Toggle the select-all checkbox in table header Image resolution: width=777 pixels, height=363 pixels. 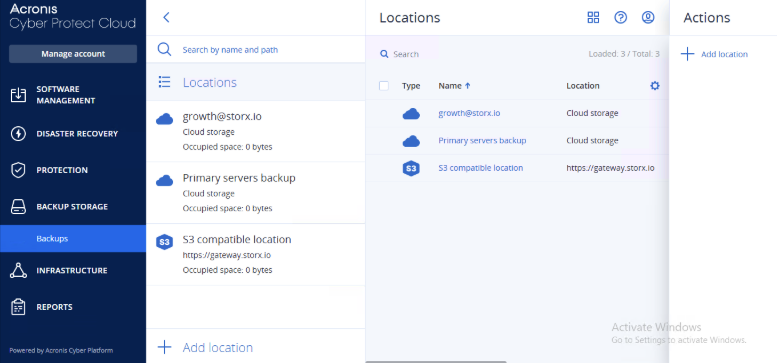click(384, 86)
